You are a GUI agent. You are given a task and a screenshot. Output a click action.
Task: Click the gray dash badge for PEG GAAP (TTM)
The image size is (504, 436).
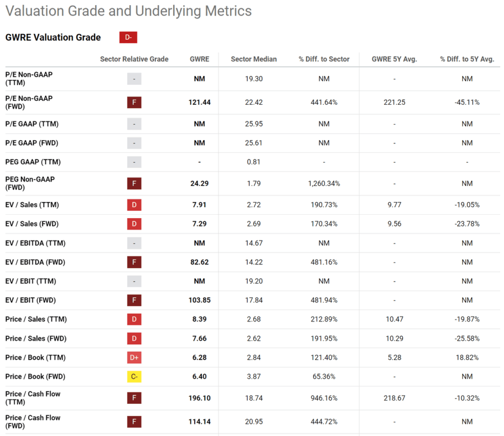(134, 162)
